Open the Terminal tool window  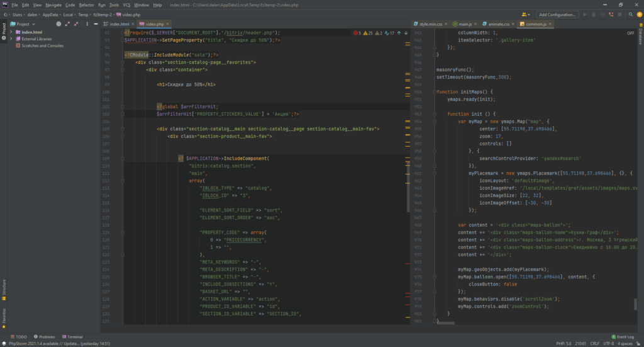click(72, 337)
